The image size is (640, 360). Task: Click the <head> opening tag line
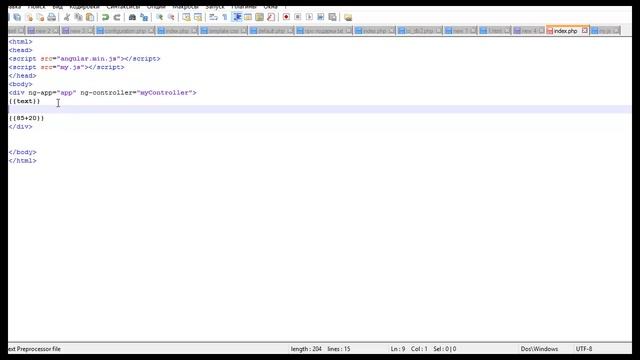(x=20, y=50)
